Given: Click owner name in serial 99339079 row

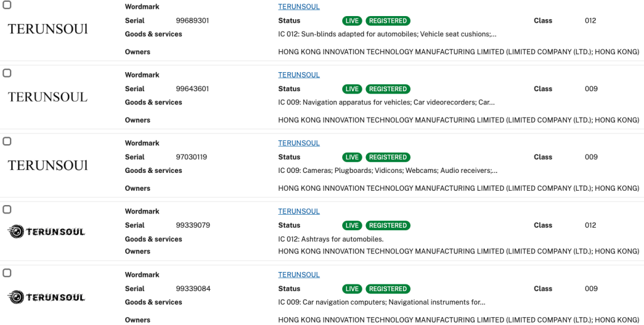Looking at the screenshot, I should pyautogui.click(x=459, y=251).
